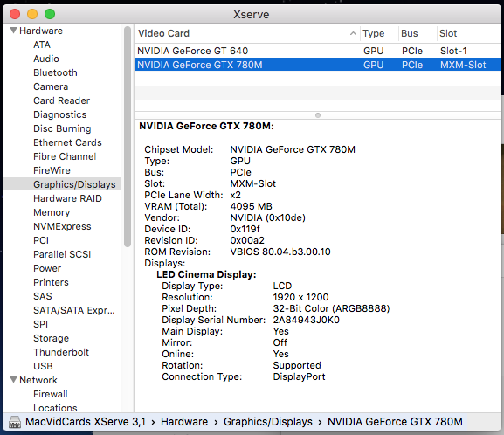Viewport: 504px width, 435px height.
Task: Open Parallel SCSI information
Action: [62, 254]
